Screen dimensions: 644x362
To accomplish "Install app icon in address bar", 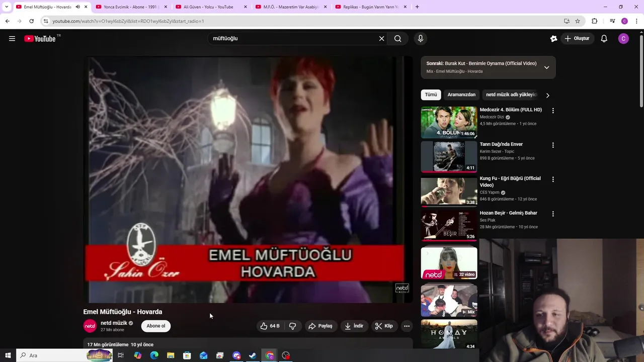I will click(x=567, y=21).
